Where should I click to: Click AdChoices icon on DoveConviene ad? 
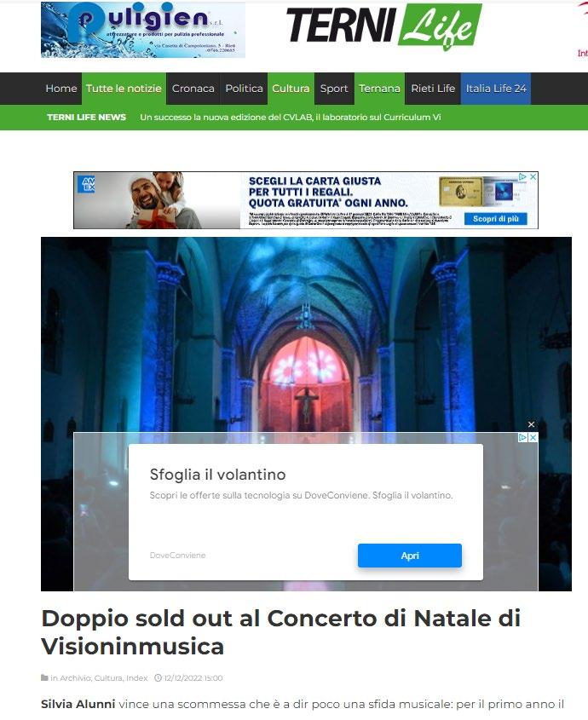[x=522, y=438]
